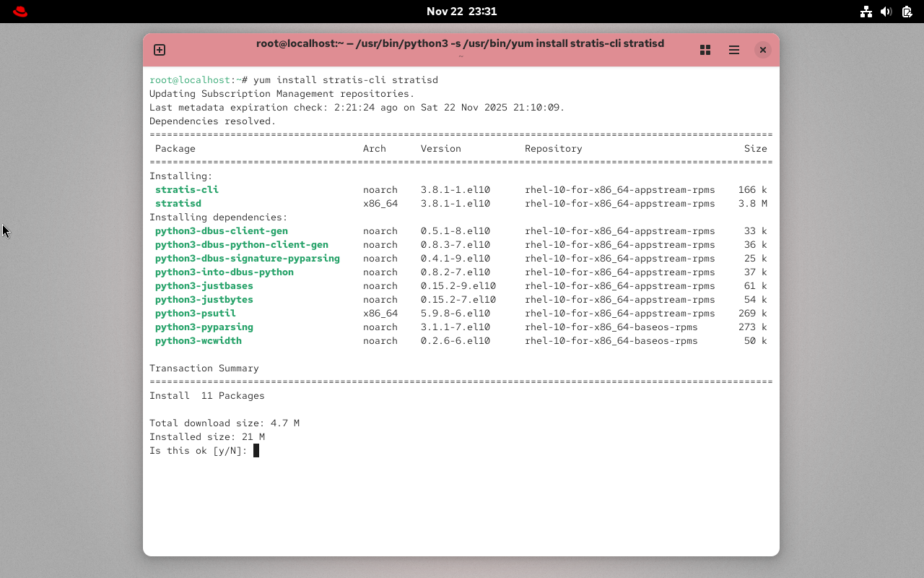
Task: Click the network icon in the top bar
Action: pyautogui.click(x=866, y=12)
